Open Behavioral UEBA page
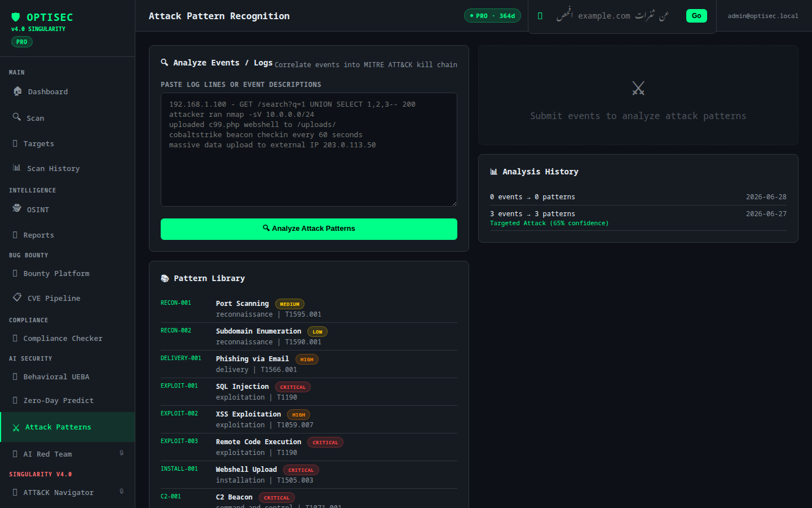The height and width of the screenshot is (508, 812). tap(68, 376)
